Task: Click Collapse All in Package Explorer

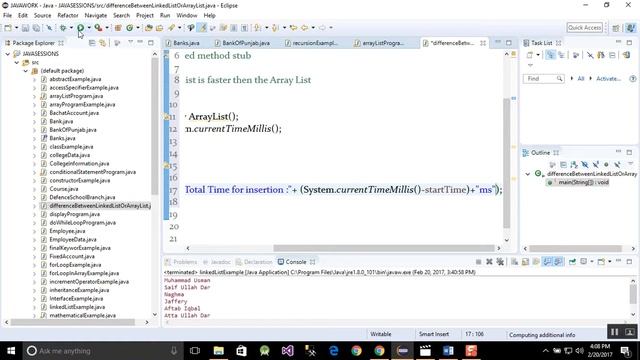Action: [x=92, y=43]
